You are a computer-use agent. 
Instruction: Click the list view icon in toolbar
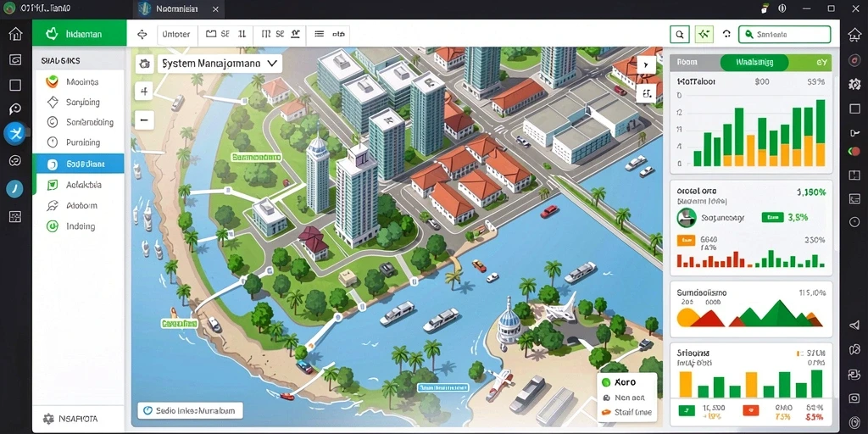(x=319, y=34)
